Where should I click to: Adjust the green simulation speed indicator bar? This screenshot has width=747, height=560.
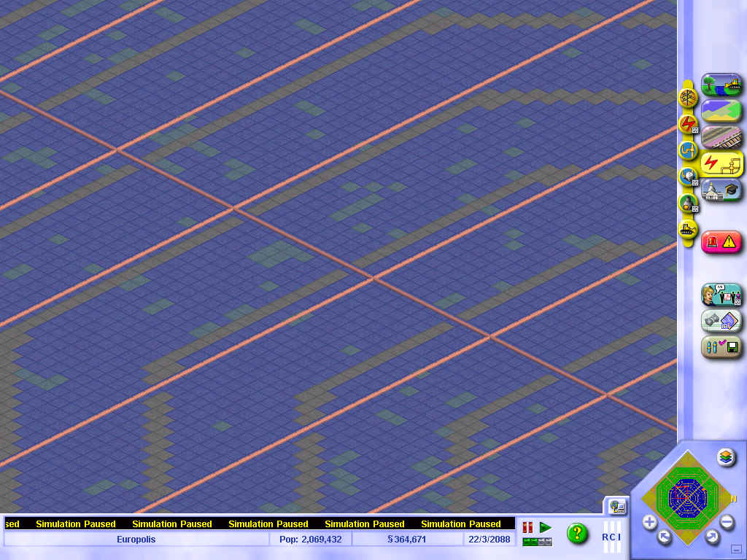point(538,542)
